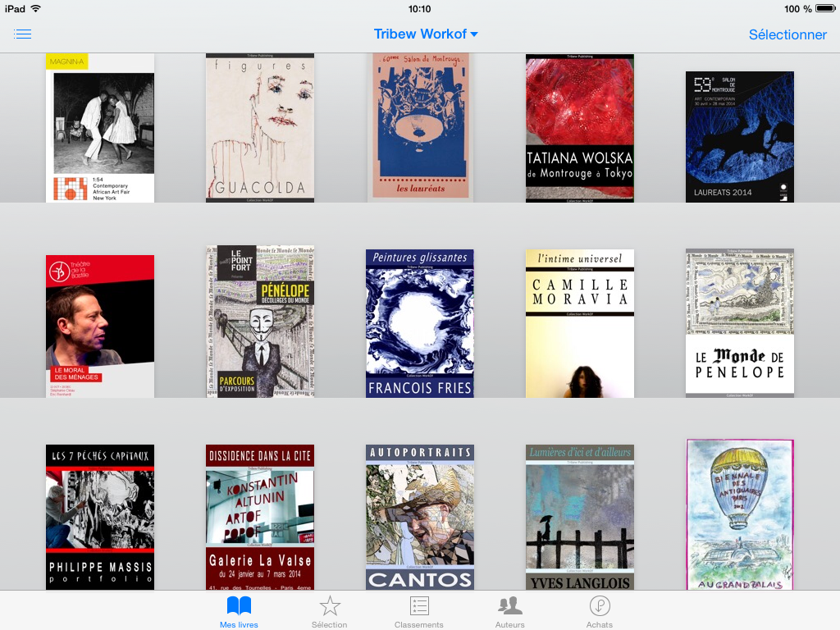Open the Camille Moravia book cover
840x630 pixels.
pos(580,323)
